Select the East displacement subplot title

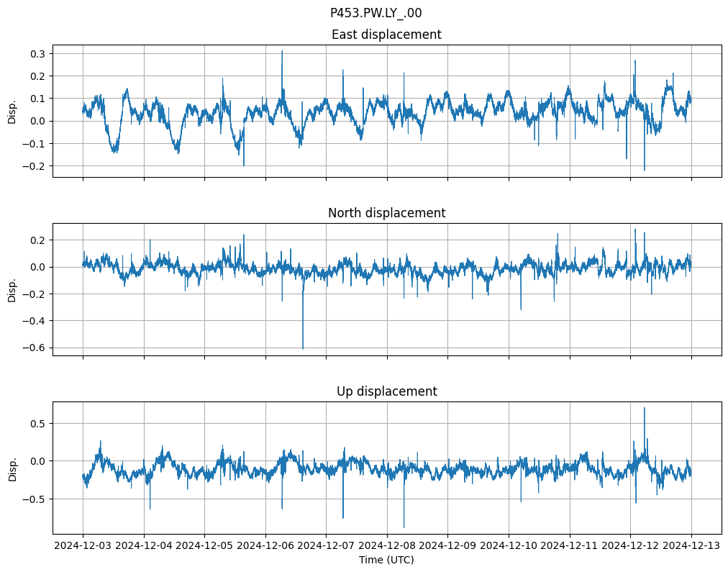point(386,35)
